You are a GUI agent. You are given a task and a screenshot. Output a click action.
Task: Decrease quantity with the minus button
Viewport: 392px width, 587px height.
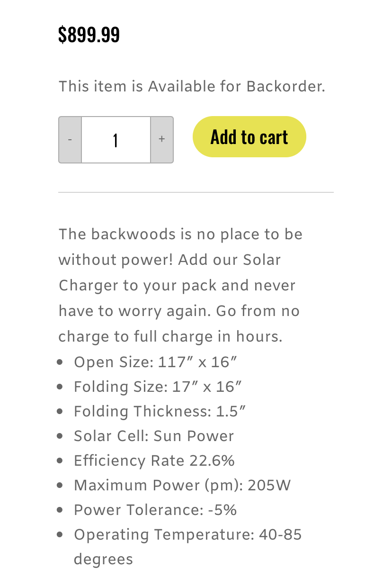pos(70,140)
